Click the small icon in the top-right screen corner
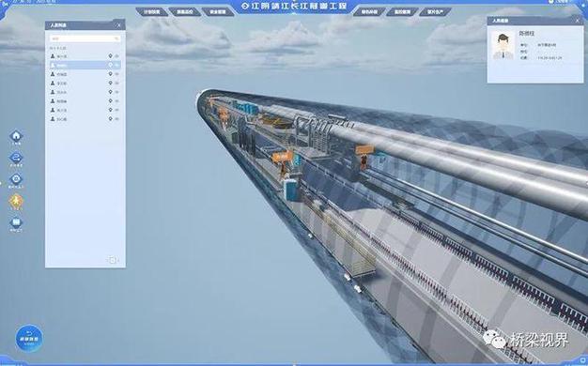The image size is (588, 366). click(550, 1)
